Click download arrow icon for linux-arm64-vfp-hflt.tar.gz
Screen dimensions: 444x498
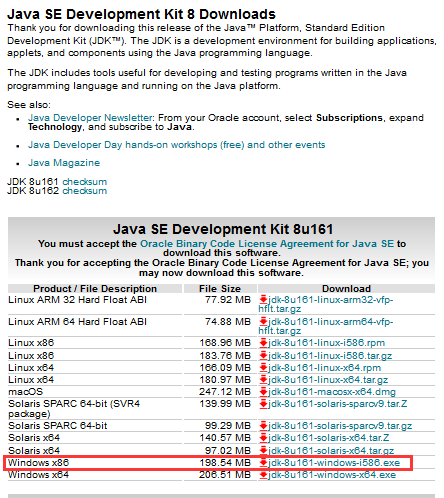pos(263,321)
